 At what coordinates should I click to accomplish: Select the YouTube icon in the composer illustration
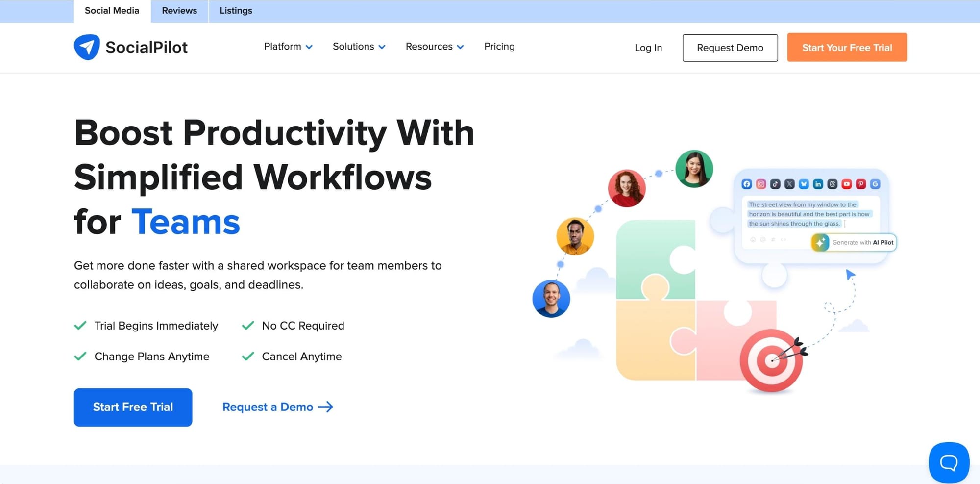847,184
